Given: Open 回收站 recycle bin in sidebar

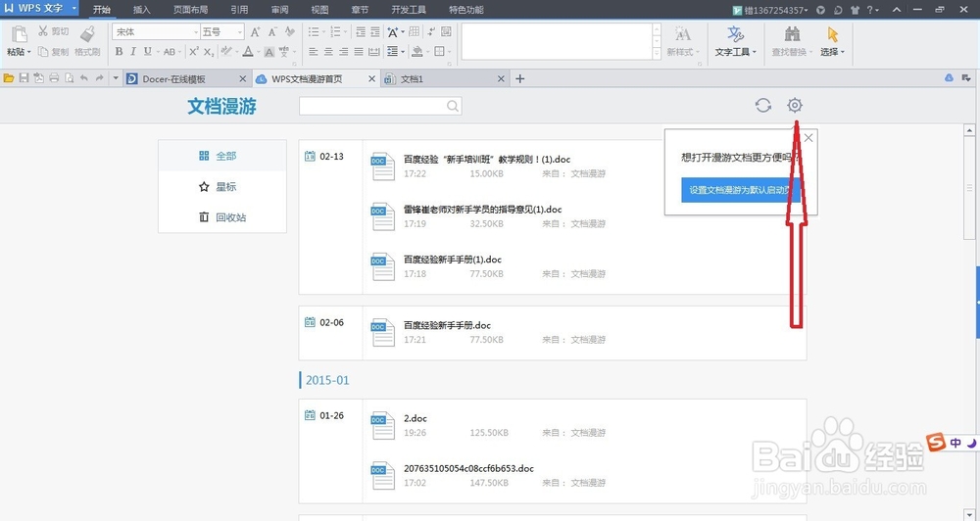Looking at the screenshot, I should point(221,216).
